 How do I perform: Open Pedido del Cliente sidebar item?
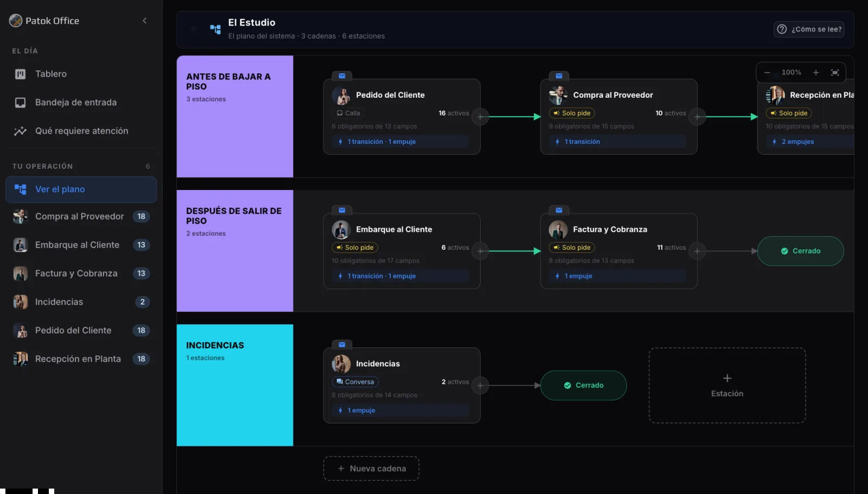coord(81,331)
